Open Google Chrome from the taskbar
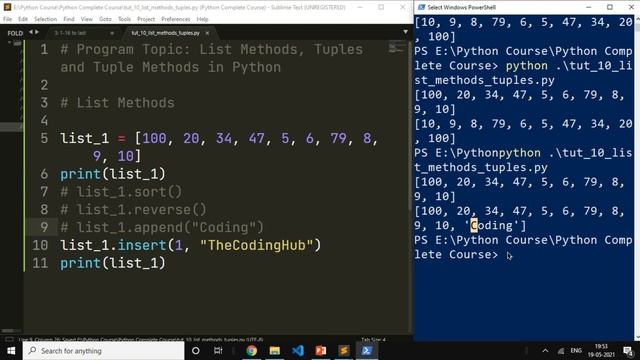This screenshot has height=360, width=640. [x=252, y=351]
